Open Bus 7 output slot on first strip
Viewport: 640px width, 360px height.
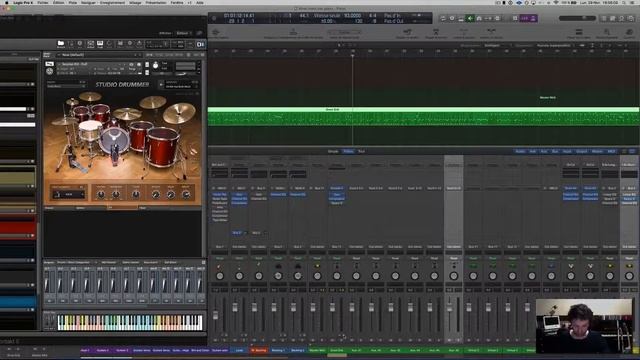(x=220, y=247)
